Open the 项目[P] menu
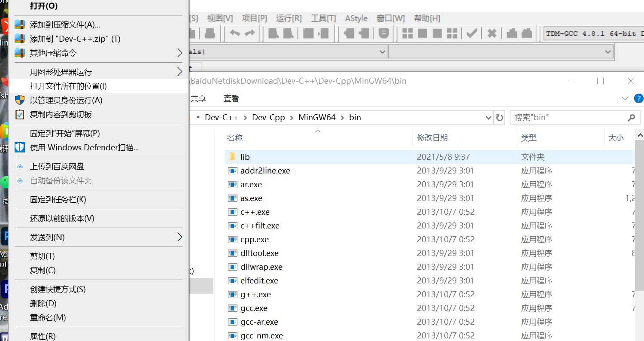Viewport: 644px width, 341px height. click(x=254, y=18)
